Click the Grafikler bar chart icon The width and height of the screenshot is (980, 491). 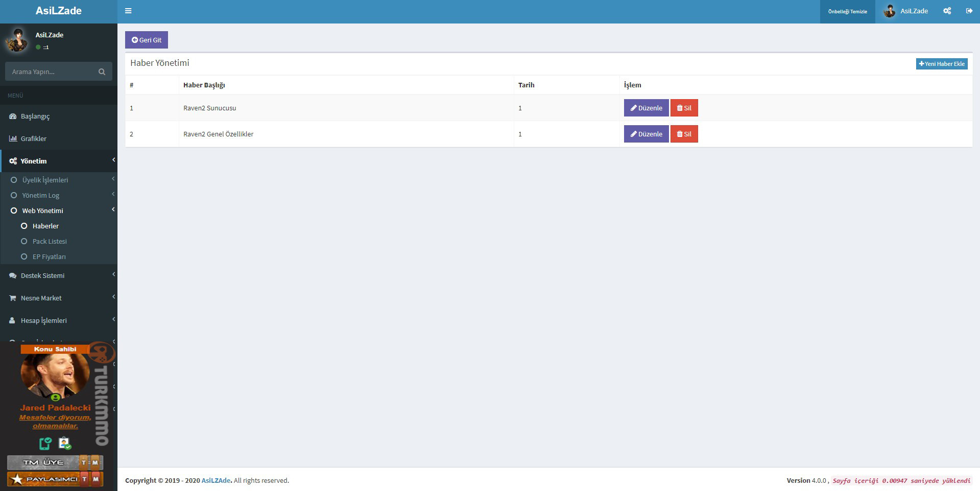13,138
